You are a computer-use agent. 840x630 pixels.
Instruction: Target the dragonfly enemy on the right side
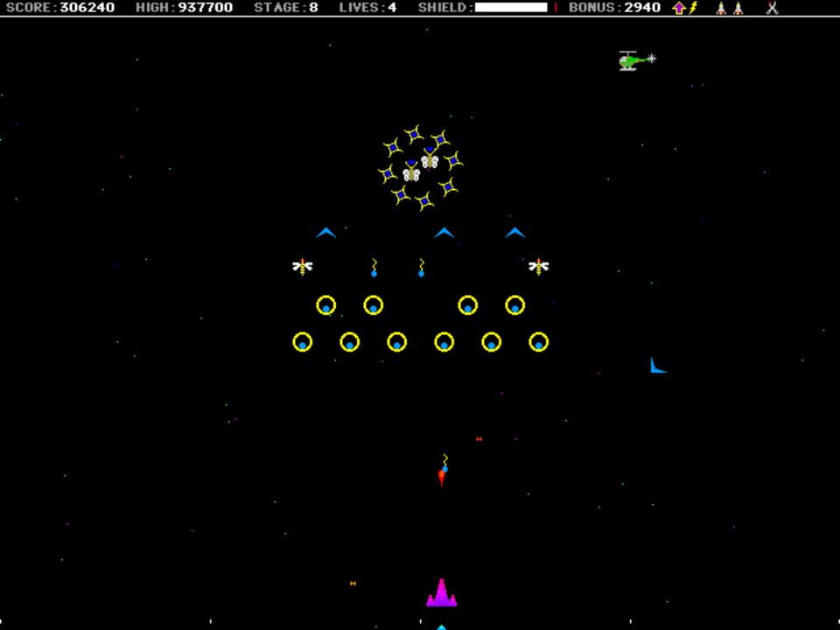pyautogui.click(x=537, y=265)
